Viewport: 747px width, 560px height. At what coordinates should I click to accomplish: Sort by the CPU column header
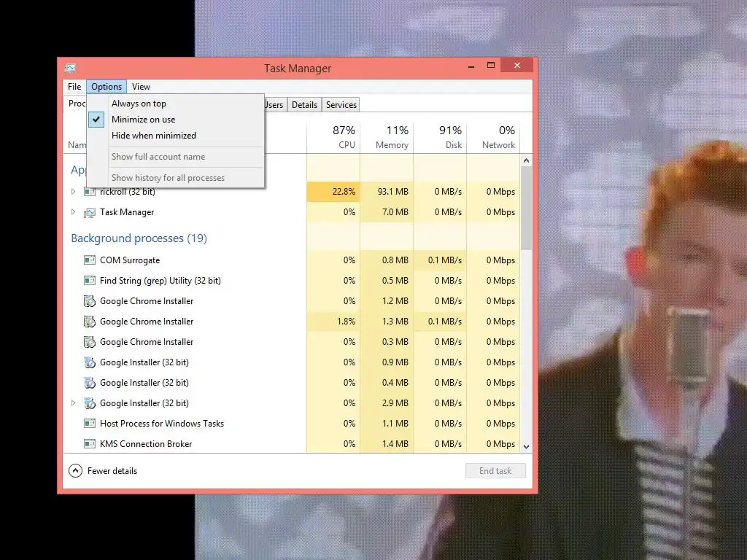pos(333,137)
